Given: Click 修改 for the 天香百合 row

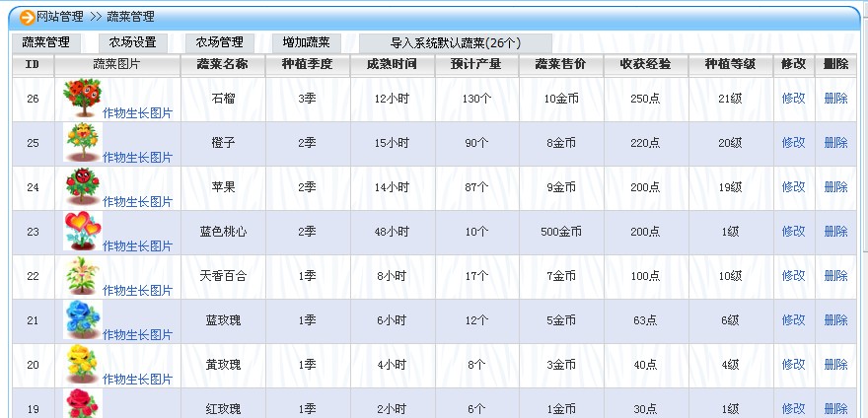Looking at the screenshot, I should coord(793,276).
